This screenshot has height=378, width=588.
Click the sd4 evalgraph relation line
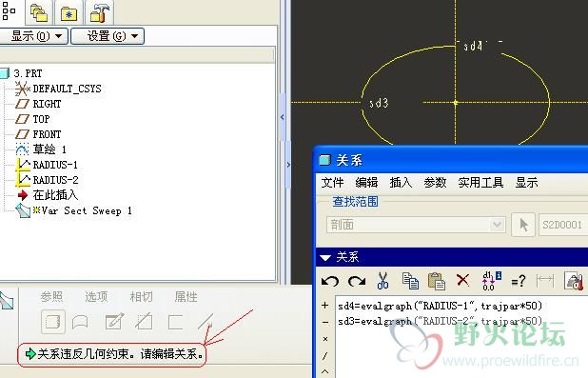440,306
